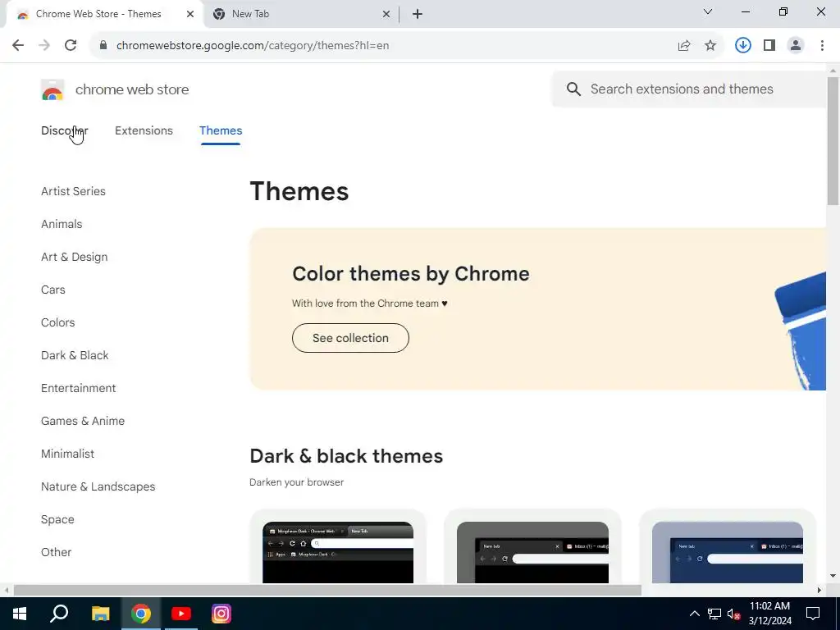This screenshot has width=840, height=630.
Task: Click the search magnifier icon in the store
Action: (x=573, y=89)
